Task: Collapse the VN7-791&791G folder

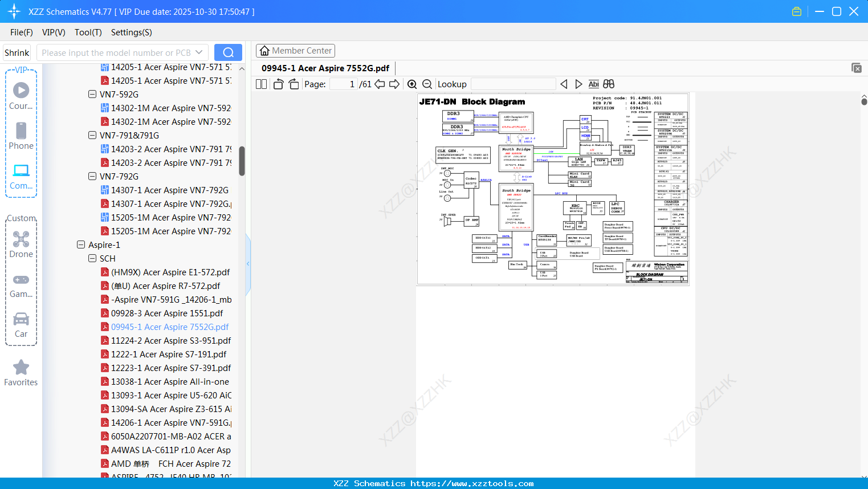Action: click(x=92, y=135)
